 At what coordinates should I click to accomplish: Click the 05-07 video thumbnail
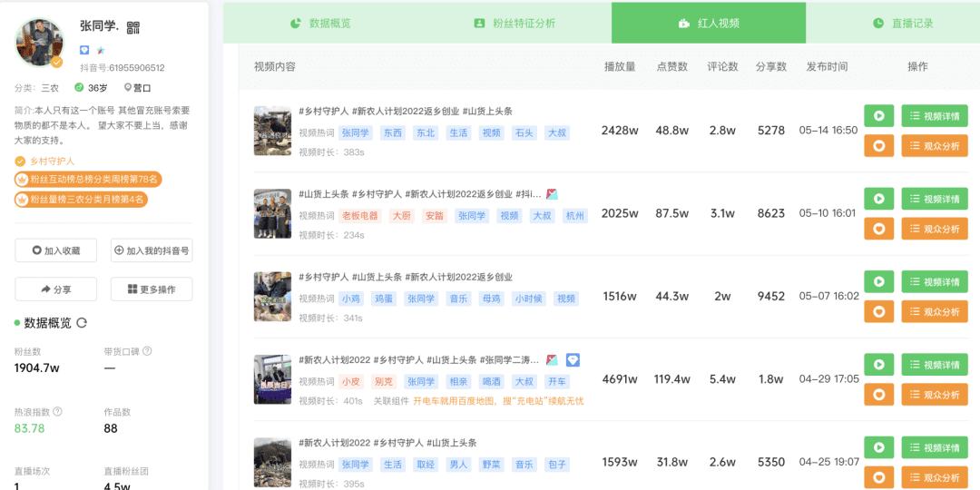click(x=272, y=296)
